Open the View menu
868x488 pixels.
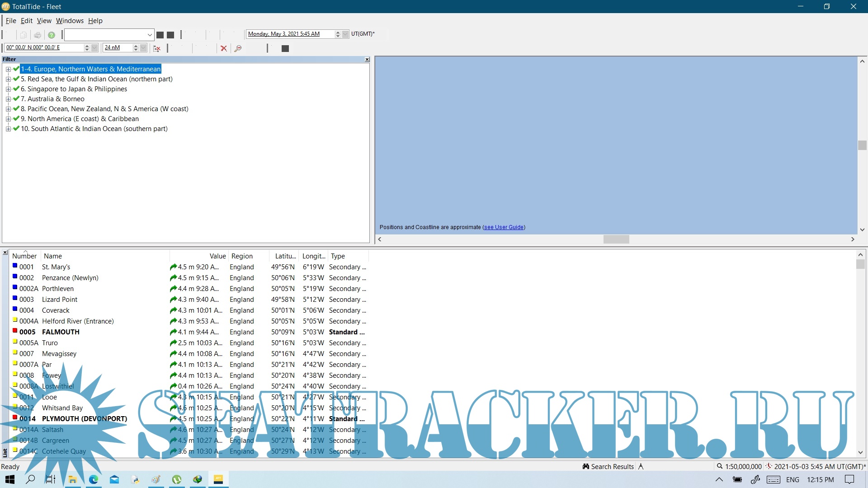(44, 21)
